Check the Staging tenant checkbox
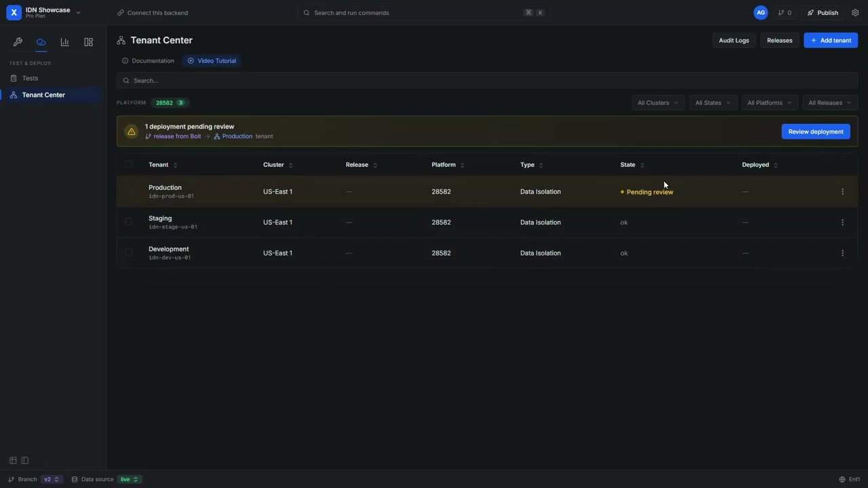 coord(129,222)
